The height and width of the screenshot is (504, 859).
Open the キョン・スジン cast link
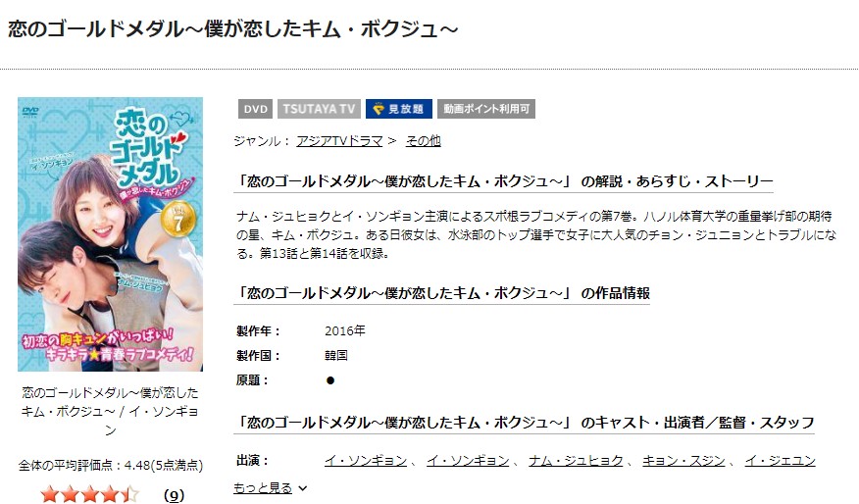pos(683,461)
